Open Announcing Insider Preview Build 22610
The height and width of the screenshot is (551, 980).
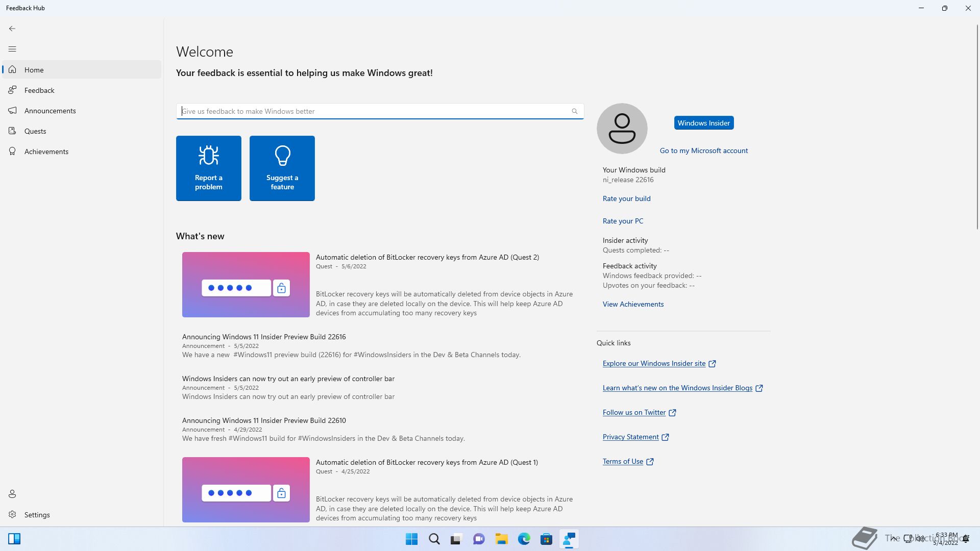coord(264,420)
